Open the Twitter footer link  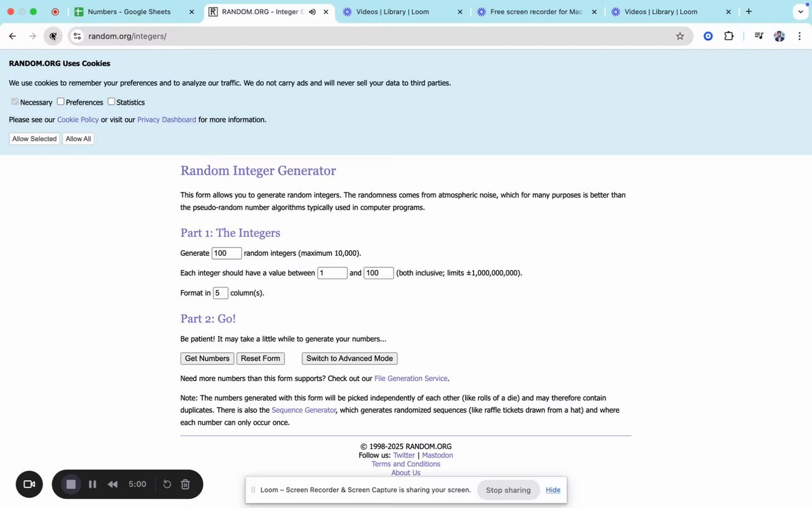404,455
